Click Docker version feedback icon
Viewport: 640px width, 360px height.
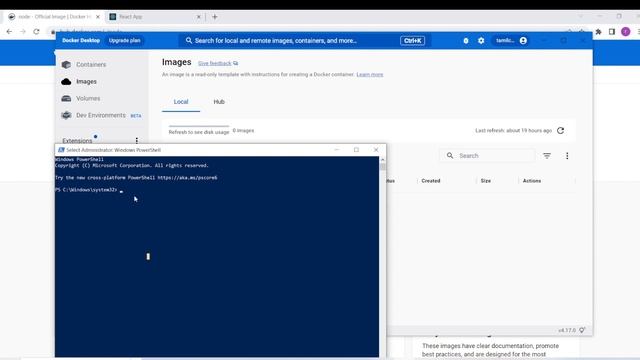pyautogui.click(x=582, y=330)
